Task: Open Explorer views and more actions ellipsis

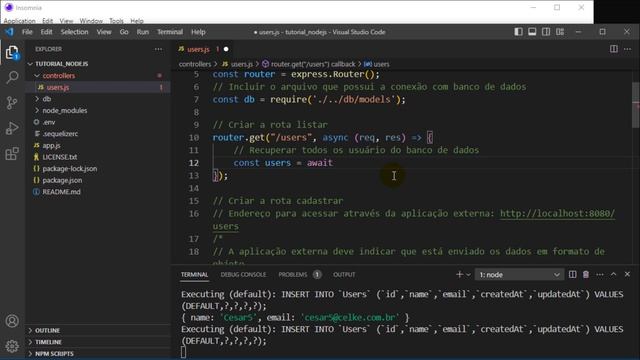Action: (x=158, y=49)
